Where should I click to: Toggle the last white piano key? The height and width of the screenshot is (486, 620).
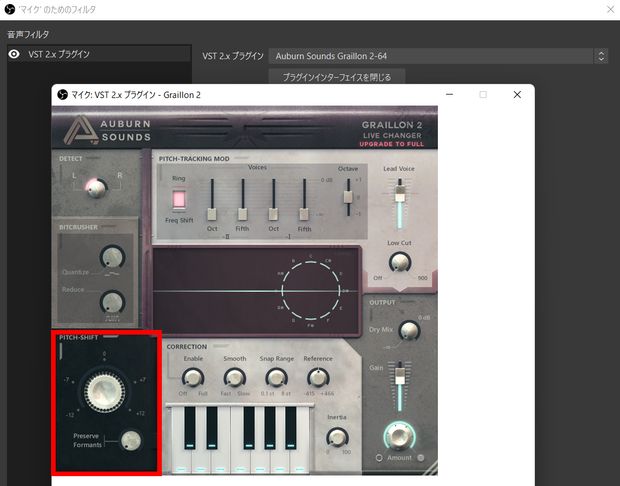[x=300, y=461]
